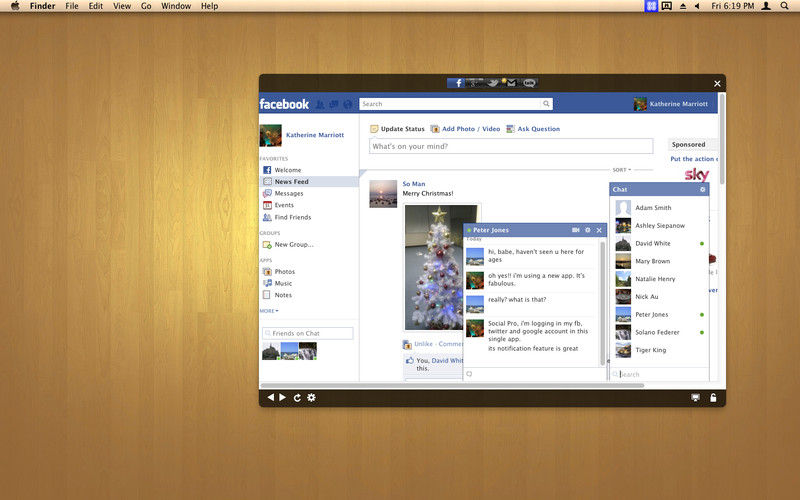Click the What's on your mind box

511,146
